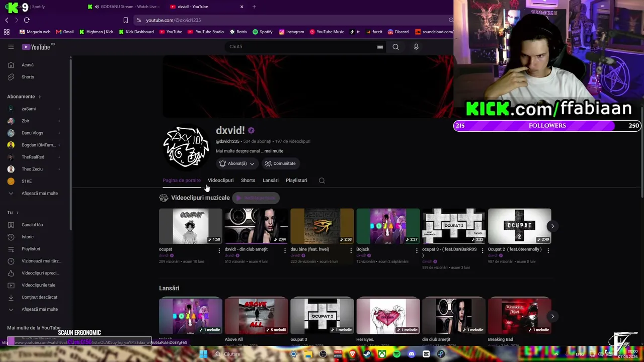Open the site settings icon beside the URL
Viewport: 644px width, 362px height.
(x=138, y=20)
